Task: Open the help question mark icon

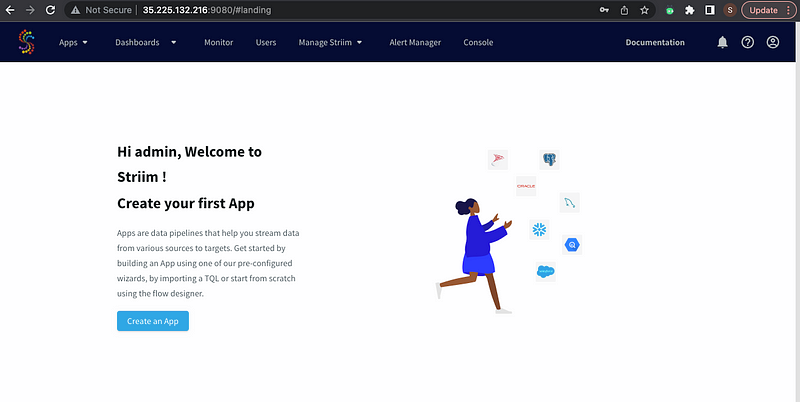Action: pyautogui.click(x=747, y=42)
